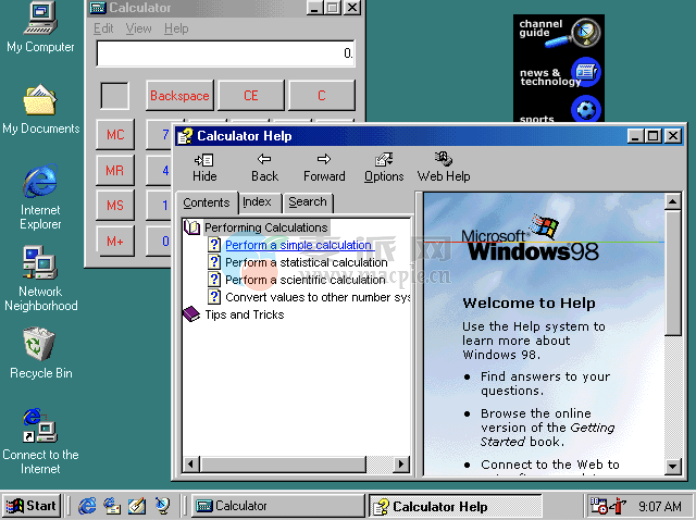
Task: Click the Start button
Action: (x=31, y=506)
